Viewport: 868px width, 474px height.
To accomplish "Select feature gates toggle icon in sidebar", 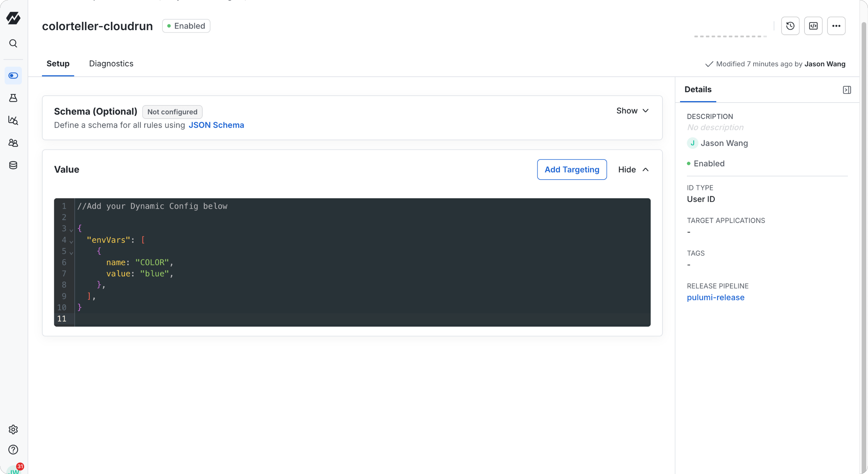I will tap(13, 76).
